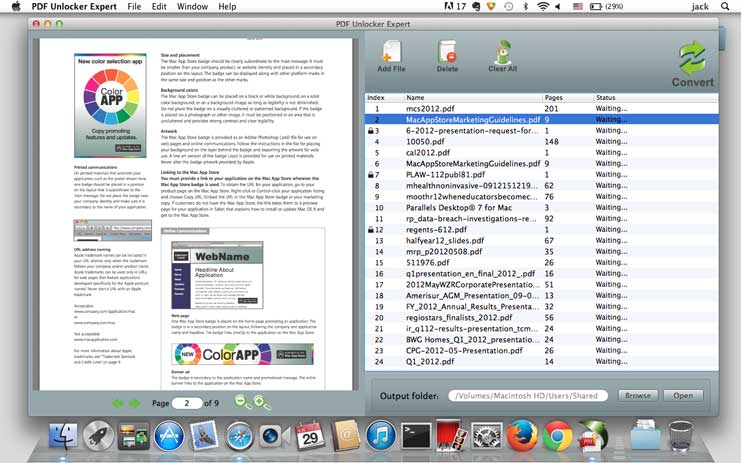This screenshot has width=741, height=463.
Task: Zoom in the PDF preview
Action: [262, 402]
